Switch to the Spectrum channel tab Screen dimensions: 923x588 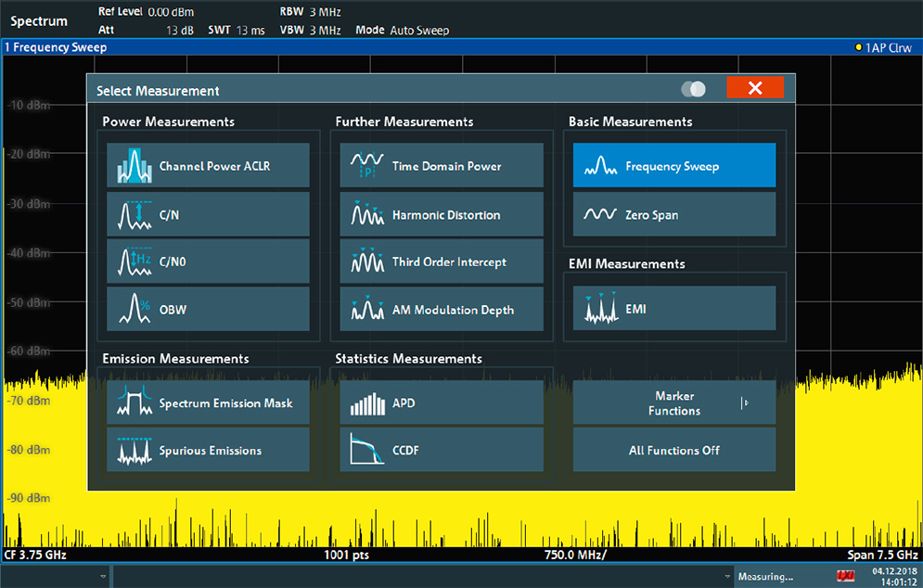pyautogui.click(x=39, y=21)
